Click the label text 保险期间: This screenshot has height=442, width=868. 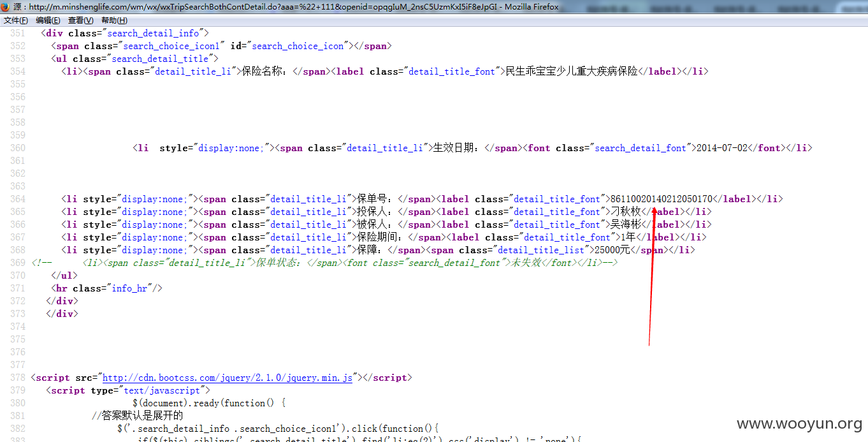coord(380,237)
